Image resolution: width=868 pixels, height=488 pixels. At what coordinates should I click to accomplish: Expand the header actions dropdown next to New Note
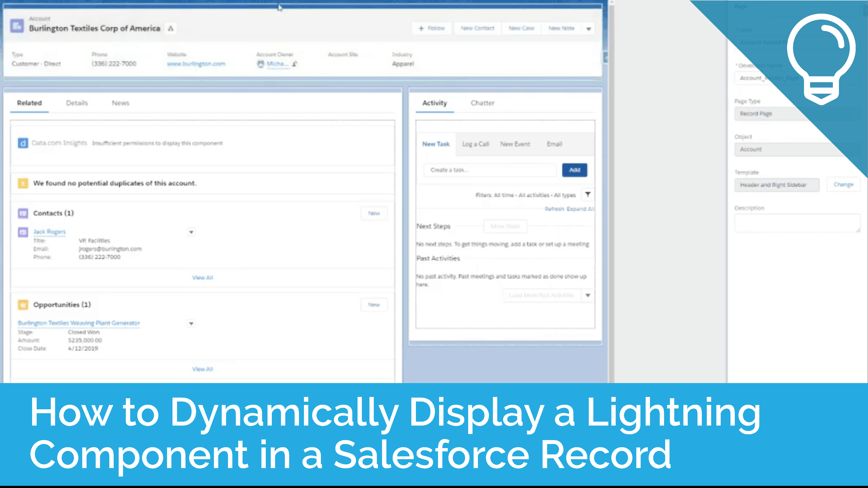pos(589,29)
